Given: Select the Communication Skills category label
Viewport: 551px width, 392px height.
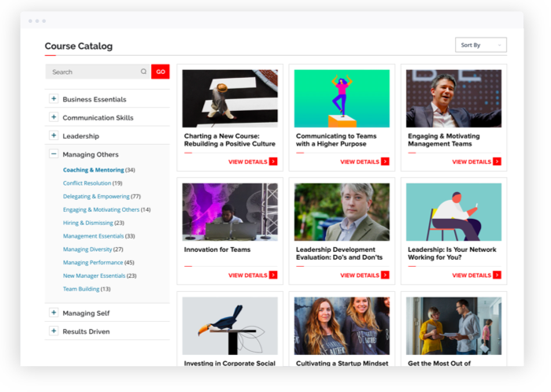Looking at the screenshot, I should 98,117.
